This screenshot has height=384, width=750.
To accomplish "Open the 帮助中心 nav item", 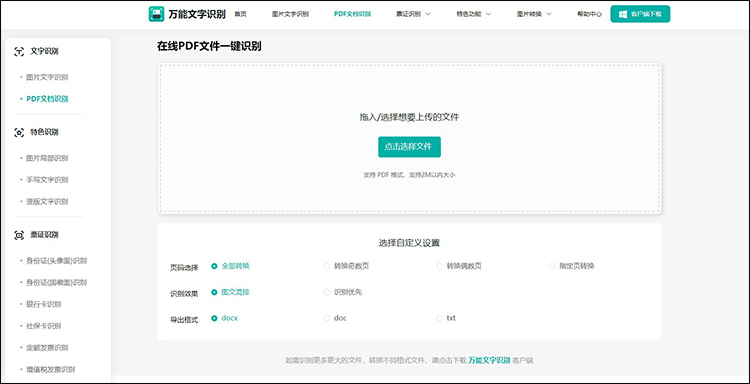I will coord(589,14).
